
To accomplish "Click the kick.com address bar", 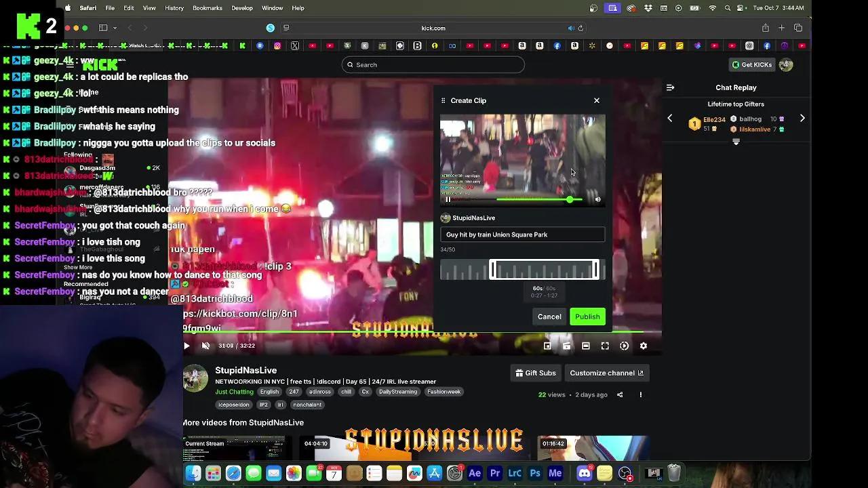I will click(x=433, y=28).
